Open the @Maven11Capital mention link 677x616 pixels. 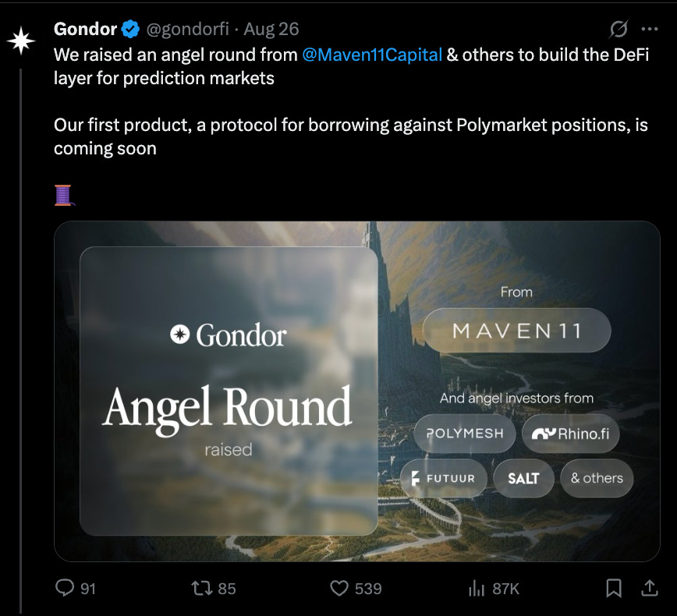(x=372, y=55)
